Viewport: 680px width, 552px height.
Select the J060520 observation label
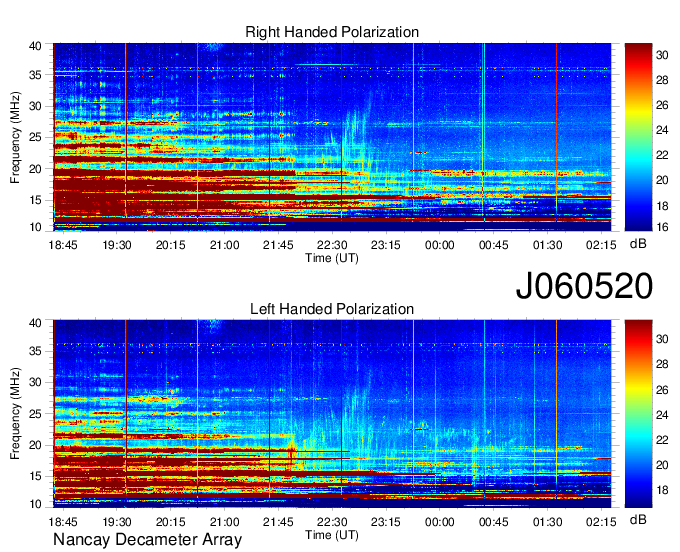[584, 286]
